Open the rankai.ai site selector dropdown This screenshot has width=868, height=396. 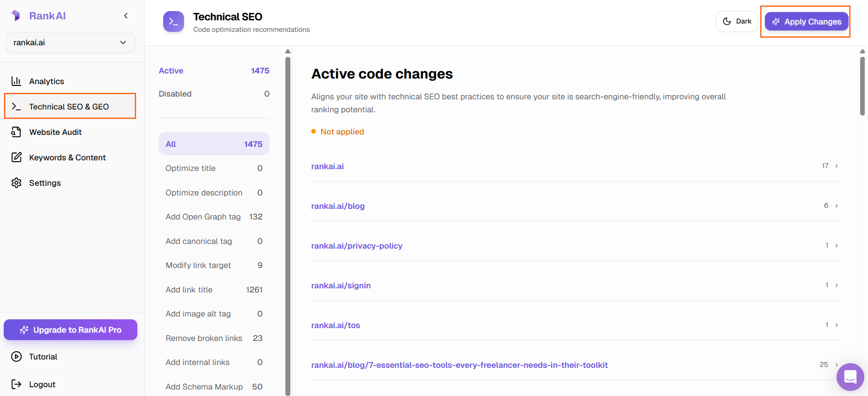[x=70, y=43]
